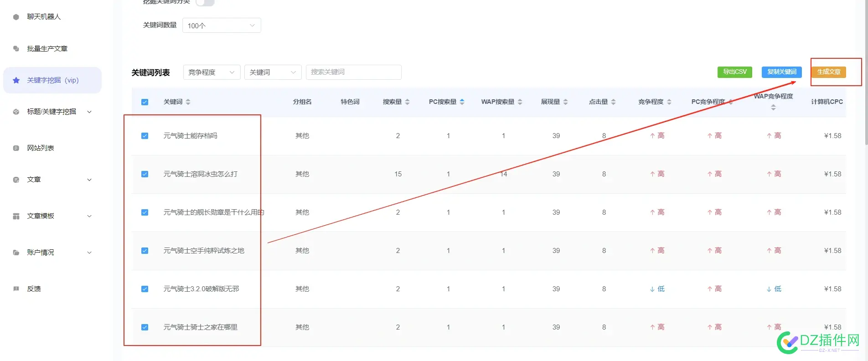The width and height of the screenshot is (868, 361).
Task: Toggle the keyword classification switch at top
Action: click(x=205, y=2)
